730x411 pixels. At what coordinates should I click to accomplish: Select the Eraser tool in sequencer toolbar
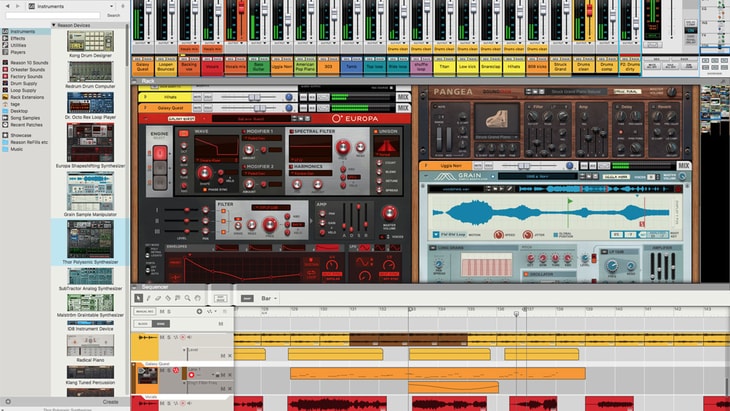click(158, 298)
